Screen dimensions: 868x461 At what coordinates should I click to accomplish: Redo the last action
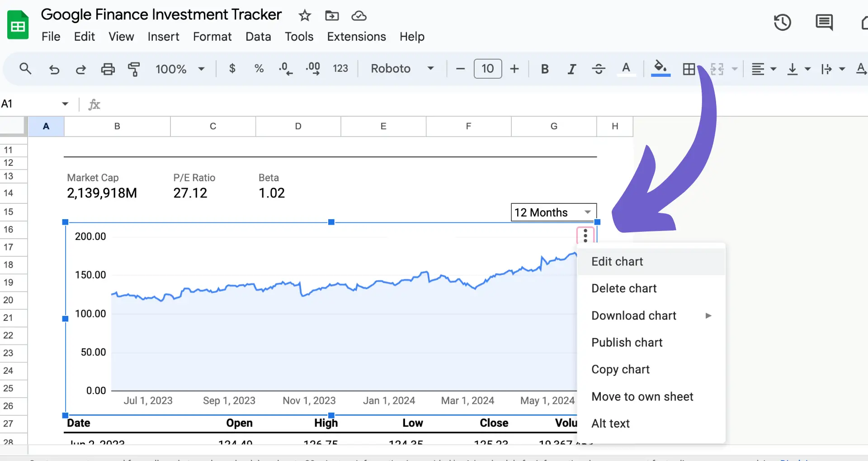point(81,69)
